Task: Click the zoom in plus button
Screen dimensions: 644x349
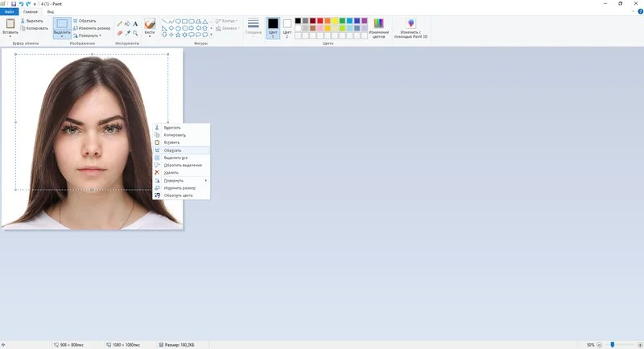Action: point(640,345)
